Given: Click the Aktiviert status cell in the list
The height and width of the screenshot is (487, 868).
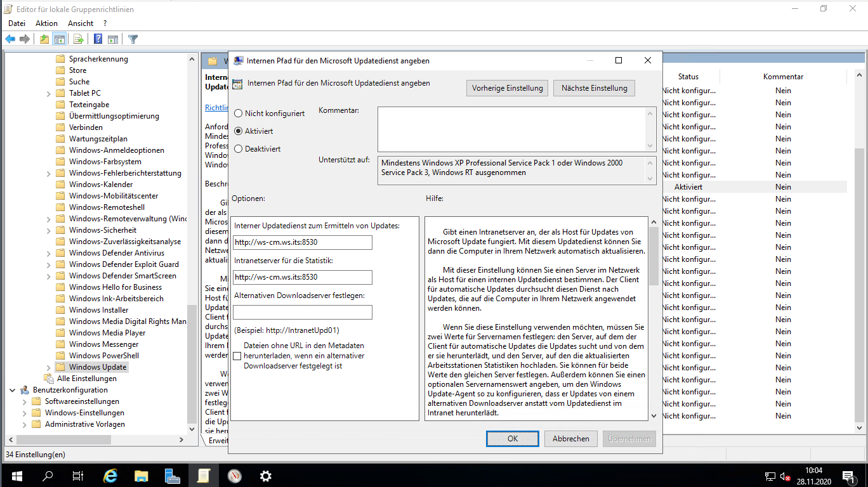Looking at the screenshot, I should [688, 187].
